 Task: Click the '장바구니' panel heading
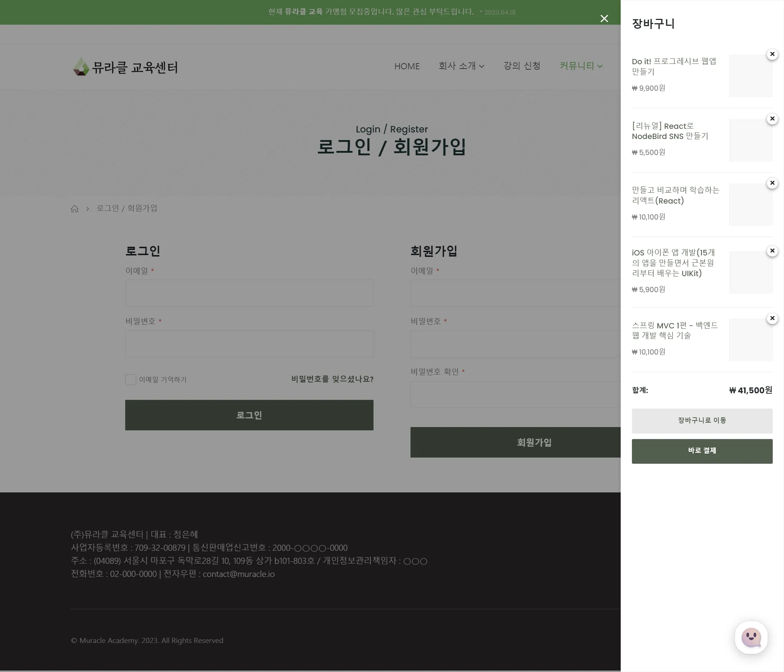[x=653, y=24]
